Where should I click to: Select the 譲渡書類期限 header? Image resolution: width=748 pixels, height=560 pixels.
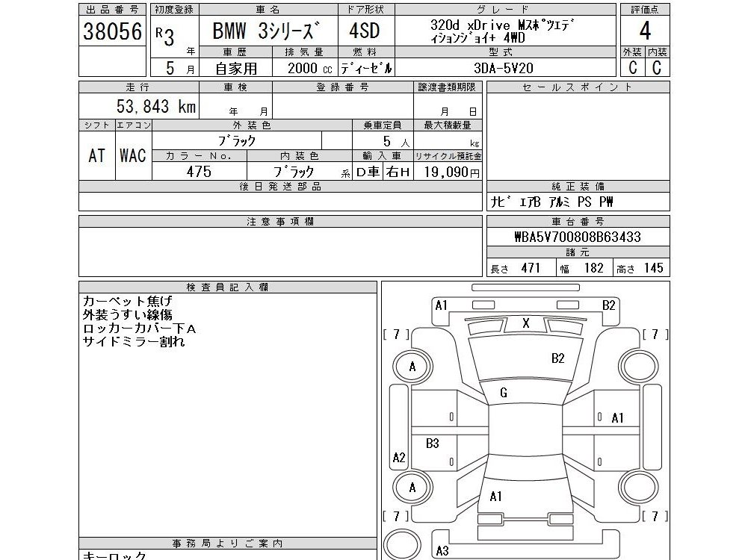tap(447, 87)
